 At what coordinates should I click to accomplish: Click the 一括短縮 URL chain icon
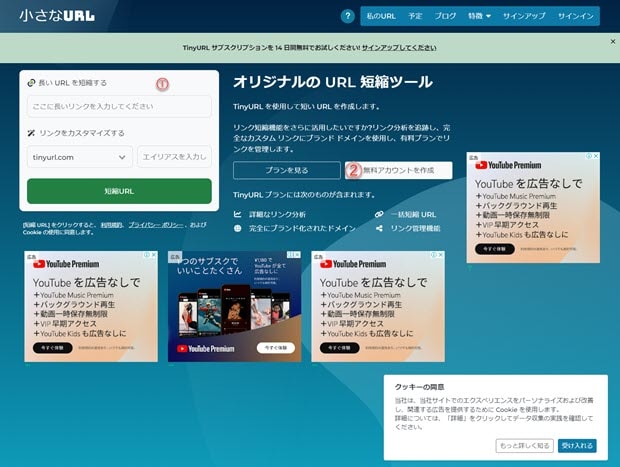coord(380,214)
